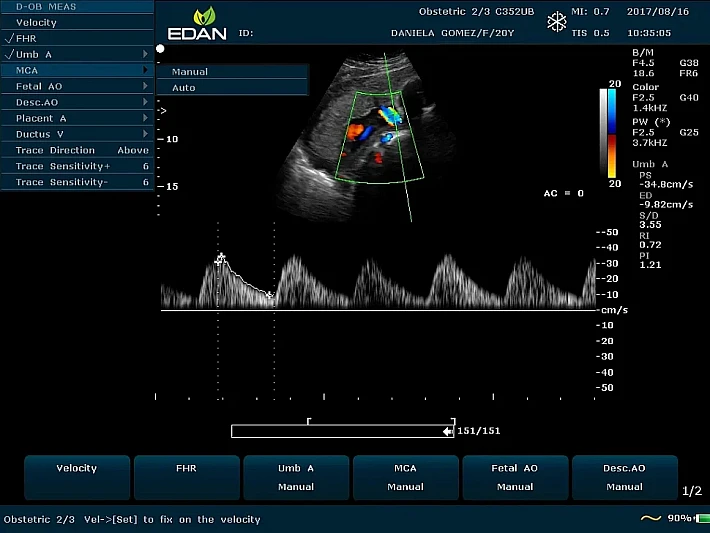Select Manual from MCA submenu
Viewport: 710px width, 533px height.
point(190,72)
